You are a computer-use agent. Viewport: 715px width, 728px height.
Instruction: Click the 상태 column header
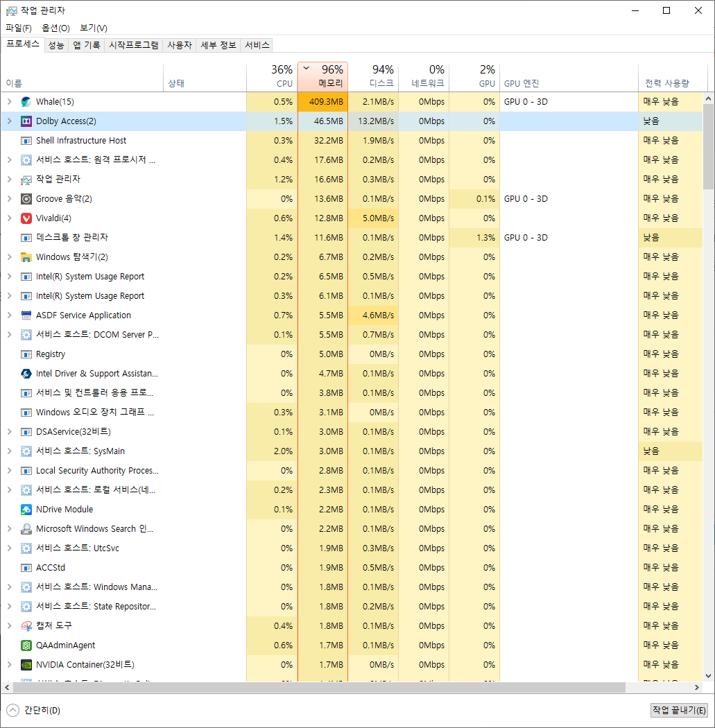pos(205,76)
